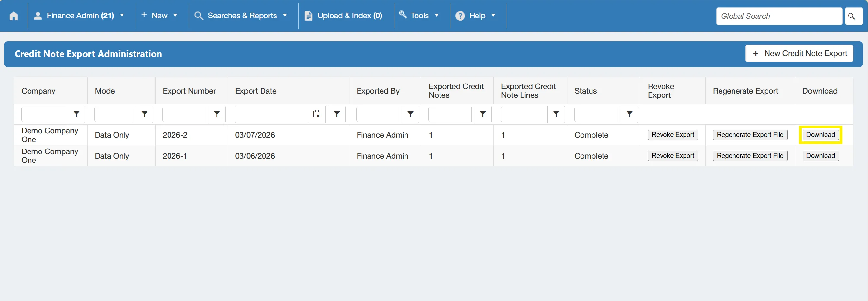Click Demo Company One in 2026-2 row

[50, 135]
